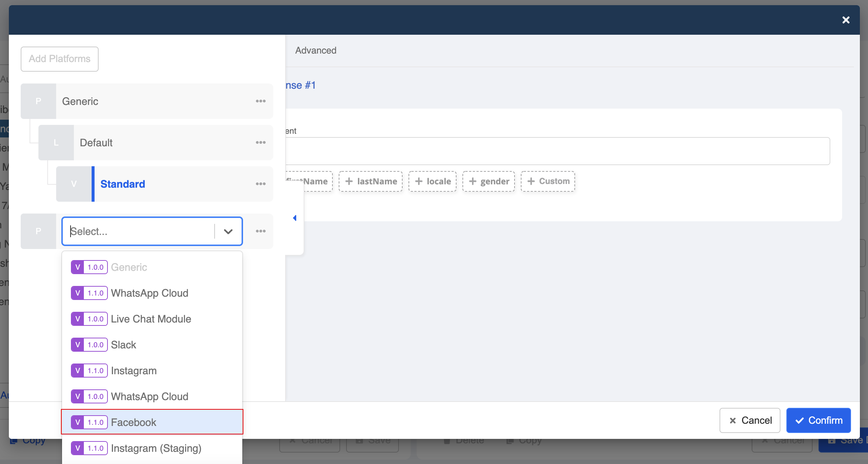Choose Facebook 1.1.0 from the list
This screenshot has height=464, width=868.
(x=152, y=422)
